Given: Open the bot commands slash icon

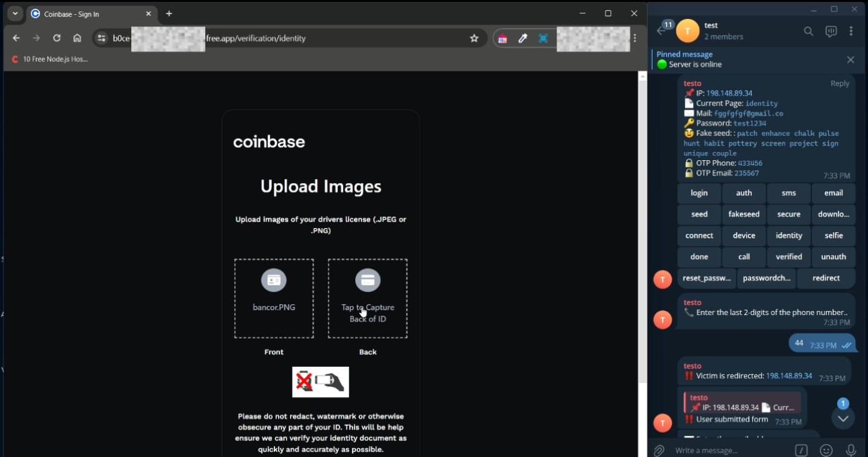Looking at the screenshot, I should point(801,450).
